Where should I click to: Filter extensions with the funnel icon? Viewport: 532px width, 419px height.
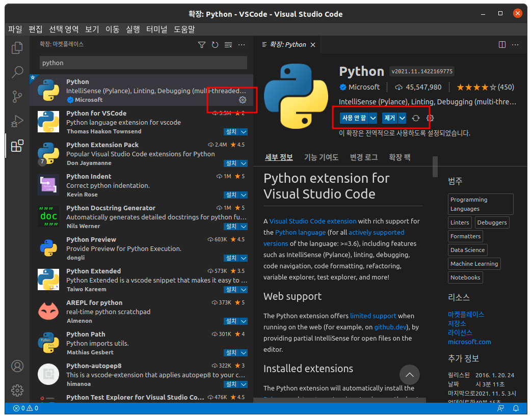[x=201, y=45]
